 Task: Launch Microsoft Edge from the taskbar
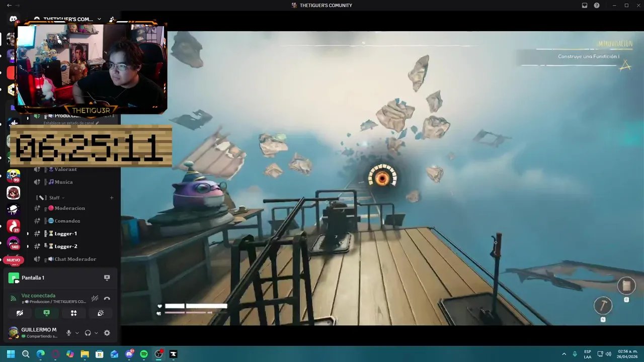coord(40,354)
